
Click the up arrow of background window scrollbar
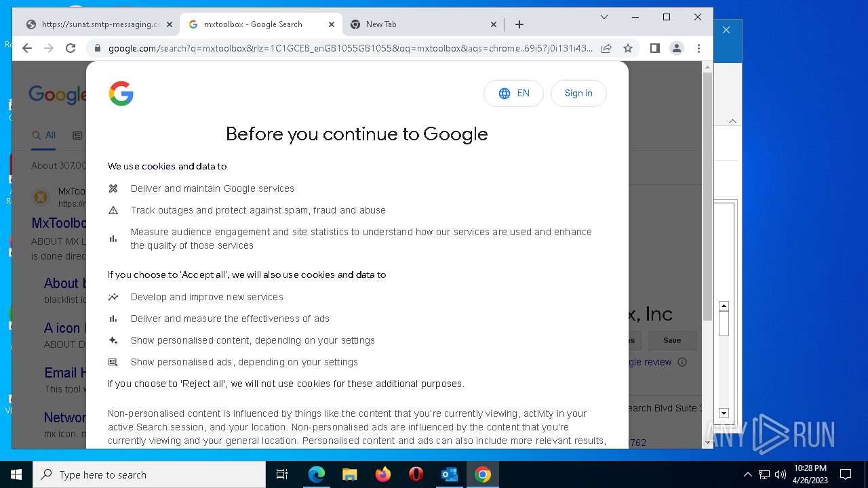click(x=724, y=306)
